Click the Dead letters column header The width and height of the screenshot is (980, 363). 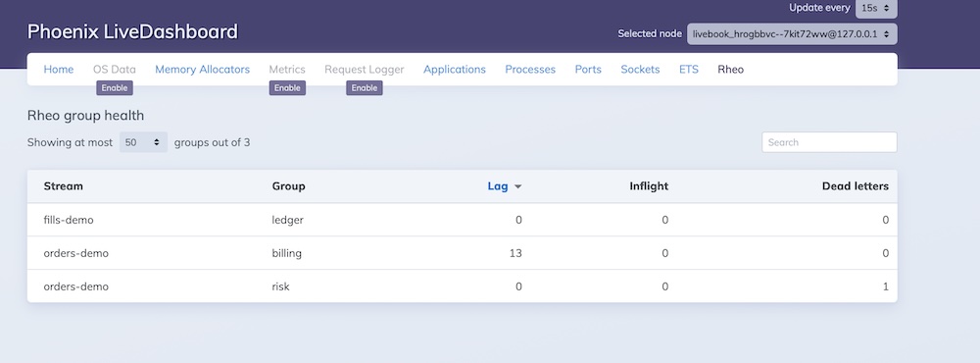[x=855, y=185]
